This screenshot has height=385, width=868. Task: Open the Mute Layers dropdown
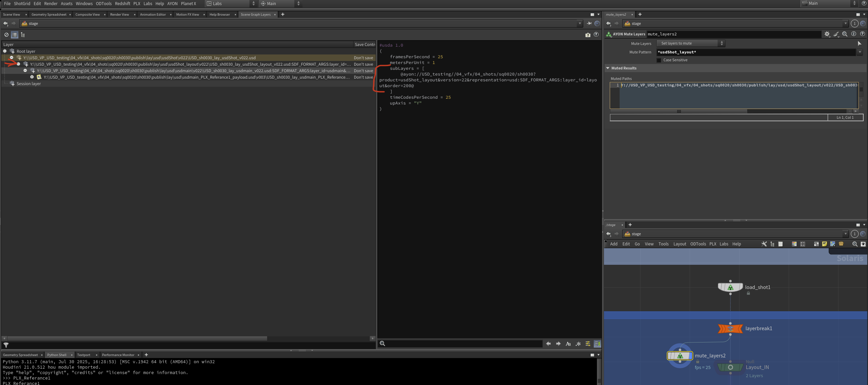(690, 43)
